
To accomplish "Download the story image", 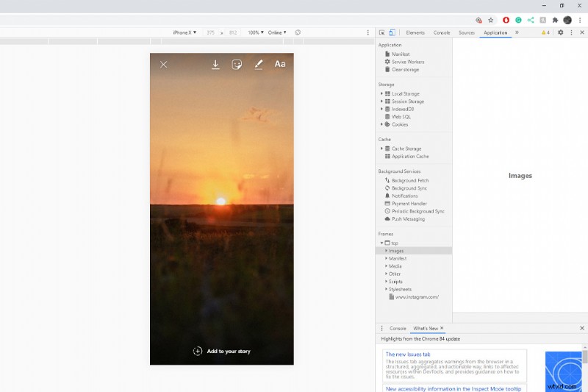I will [x=215, y=65].
